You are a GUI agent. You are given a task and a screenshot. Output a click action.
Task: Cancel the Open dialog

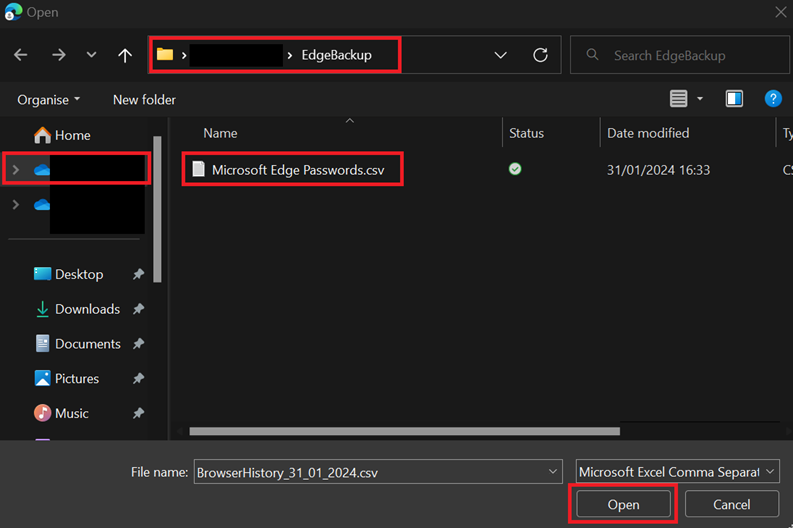point(731,504)
